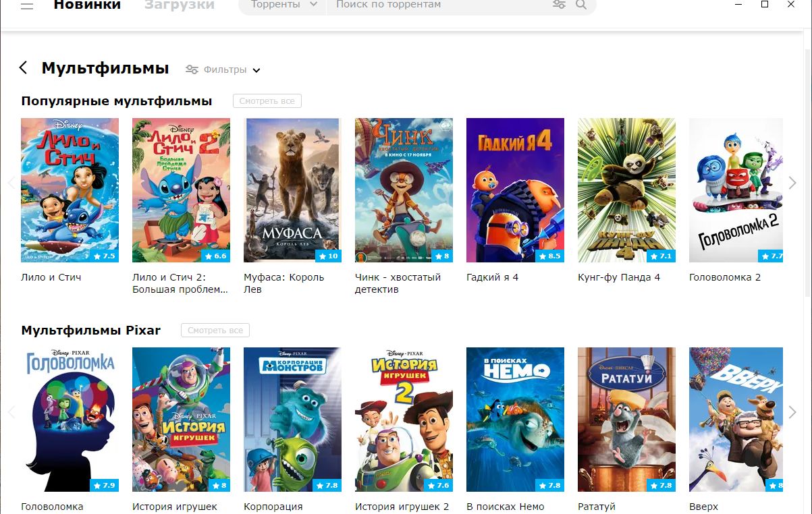Image resolution: width=812 pixels, height=514 pixels.
Task: Click the Мультфильмы Pixar section heading
Action: tap(91, 331)
